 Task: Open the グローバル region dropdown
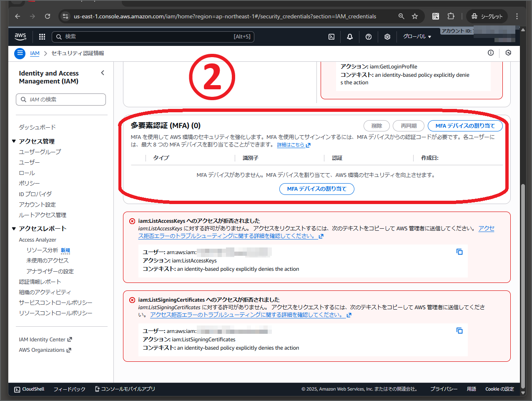click(x=417, y=36)
